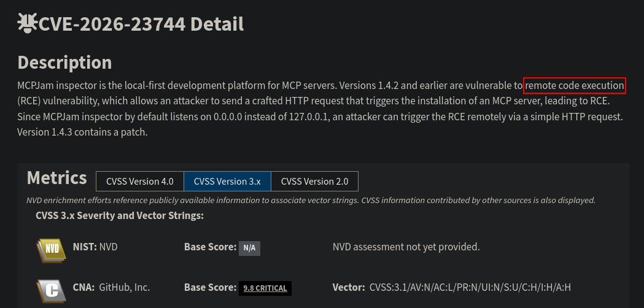Click the N/A base score badge
This screenshot has width=644, height=308.
(249, 248)
